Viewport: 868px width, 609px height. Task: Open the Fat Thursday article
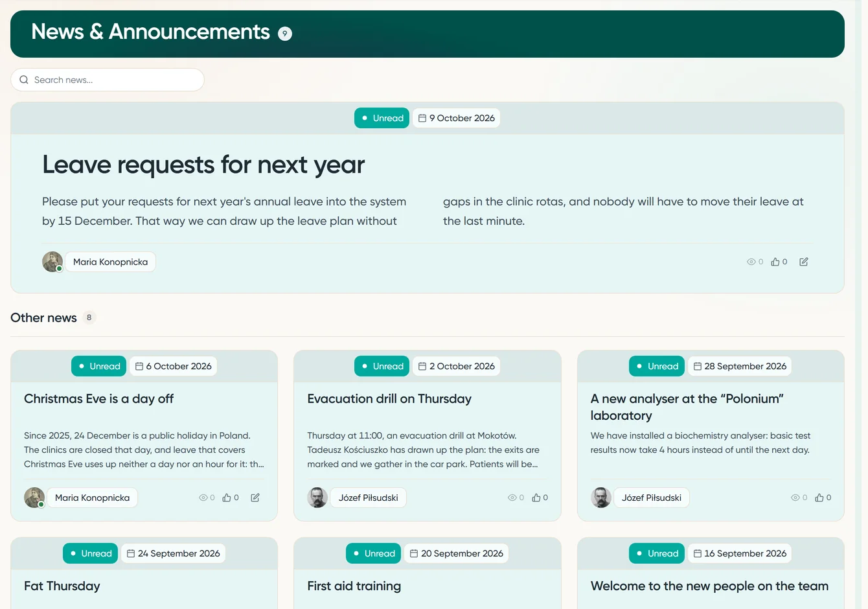tap(62, 586)
